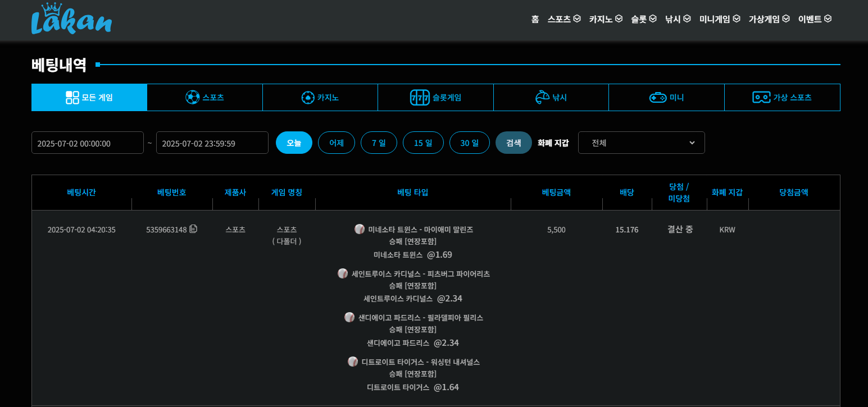Click the Lakan crown logo
This screenshot has height=407, width=868.
[x=71, y=19]
